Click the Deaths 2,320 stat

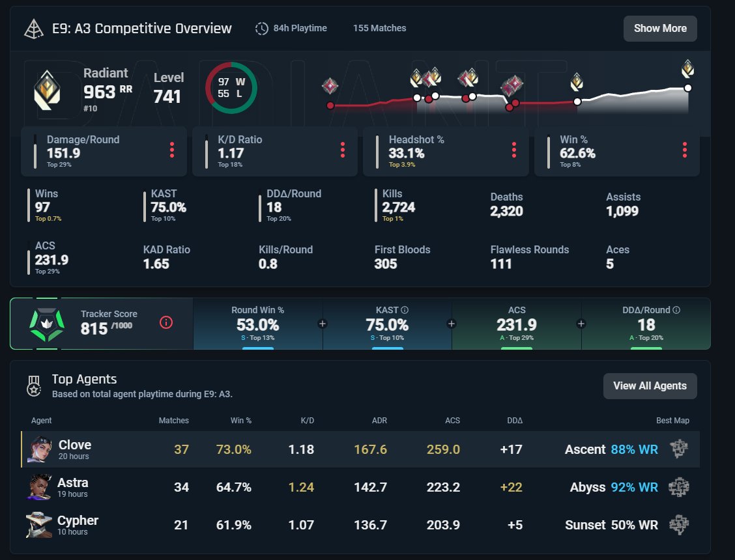click(x=507, y=204)
